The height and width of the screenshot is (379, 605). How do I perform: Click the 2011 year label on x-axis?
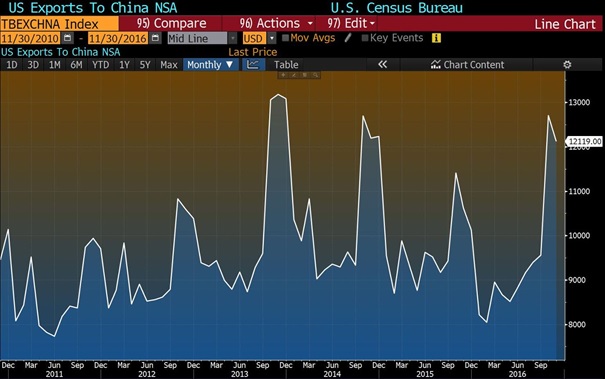click(54, 374)
